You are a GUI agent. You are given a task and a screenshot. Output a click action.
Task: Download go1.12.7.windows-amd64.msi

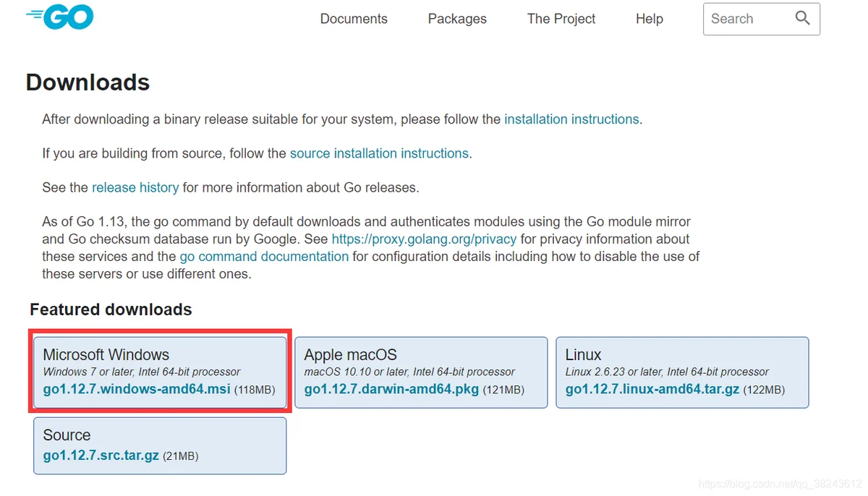click(x=137, y=389)
